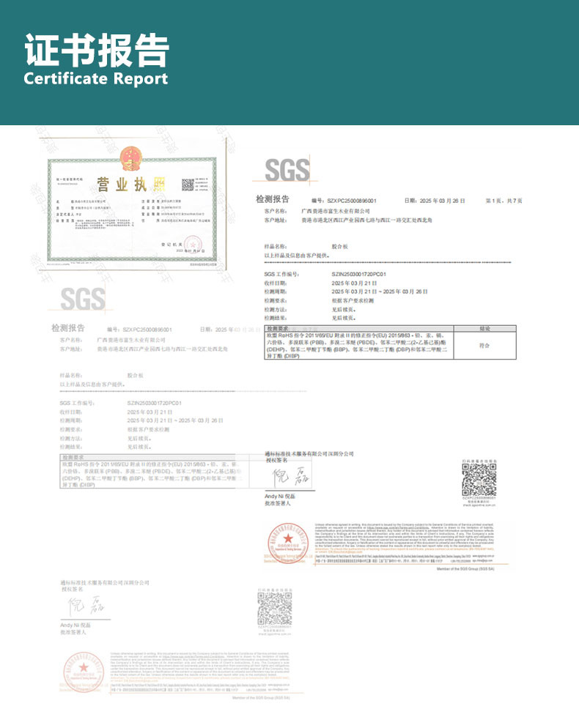Click the national emblem atop the business license
Viewport: 579px width, 728px height.
point(132,158)
